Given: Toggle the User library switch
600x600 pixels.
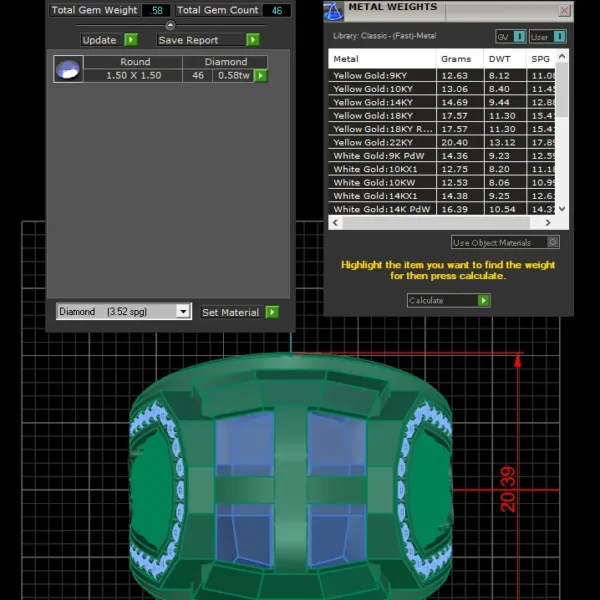Looking at the screenshot, I should click(559, 37).
